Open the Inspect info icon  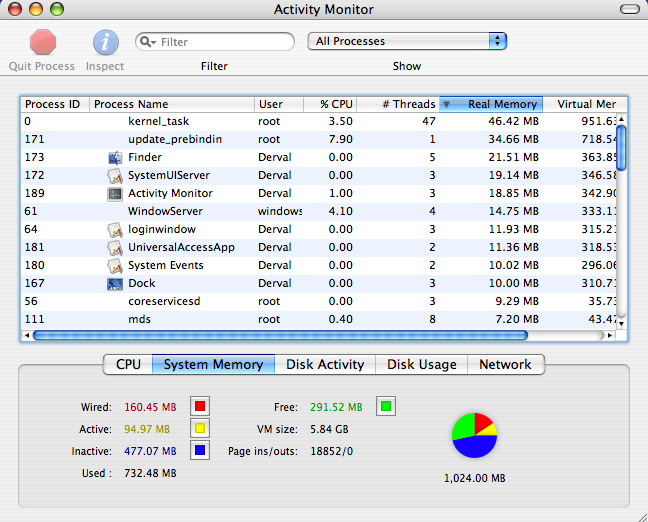coord(105,42)
